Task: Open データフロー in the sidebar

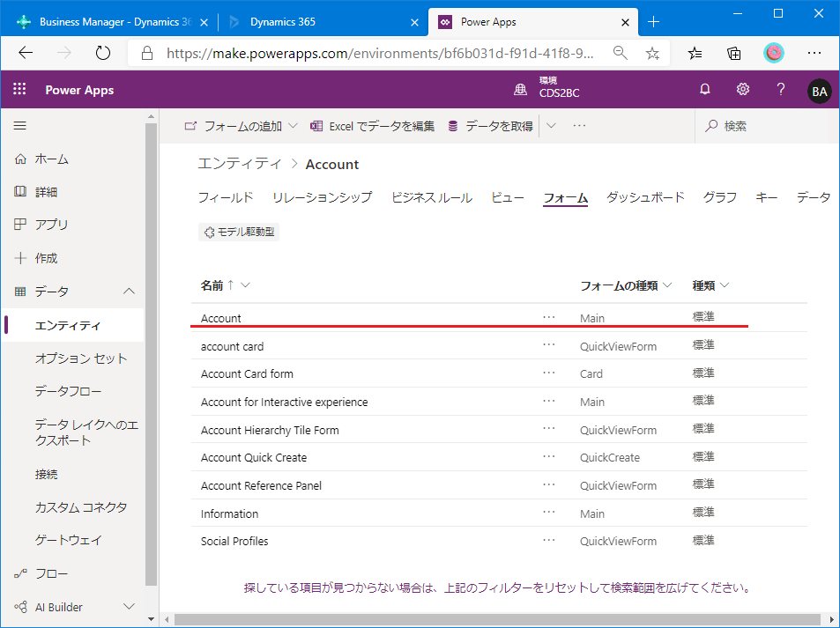Action: [68, 391]
